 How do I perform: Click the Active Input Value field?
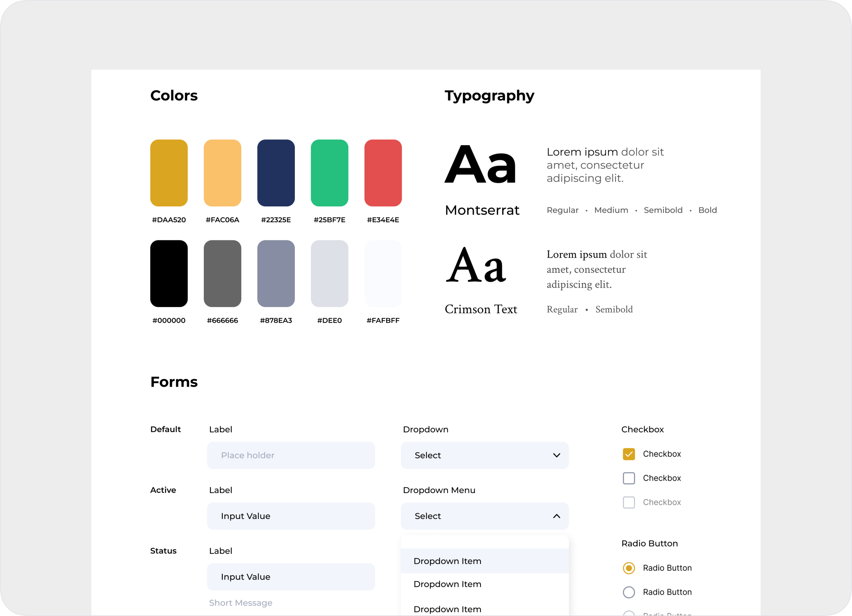pyautogui.click(x=291, y=516)
